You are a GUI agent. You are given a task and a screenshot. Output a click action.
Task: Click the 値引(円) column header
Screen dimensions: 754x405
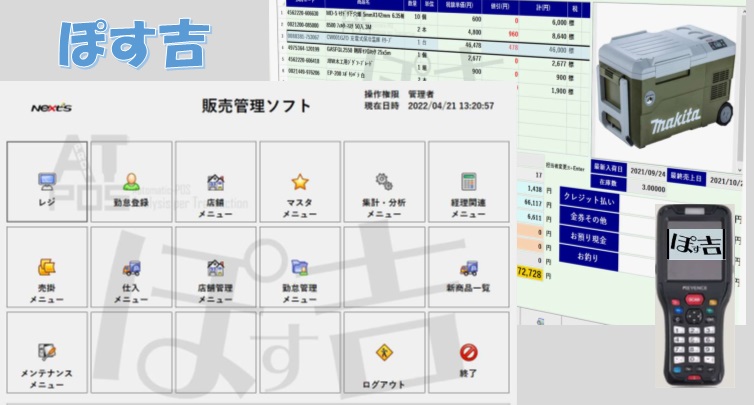coord(500,6)
